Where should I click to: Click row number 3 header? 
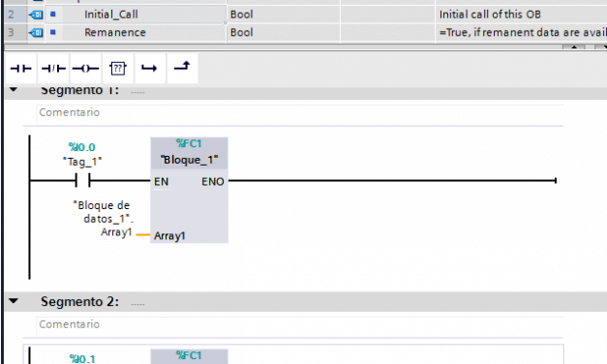point(11,33)
